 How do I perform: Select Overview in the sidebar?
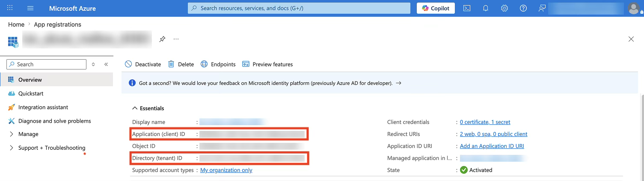pyautogui.click(x=56, y=80)
